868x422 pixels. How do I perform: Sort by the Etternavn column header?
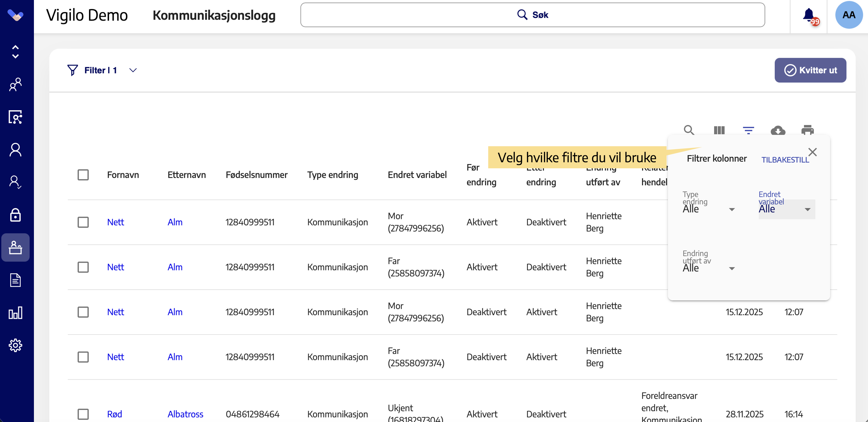pyautogui.click(x=187, y=175)
